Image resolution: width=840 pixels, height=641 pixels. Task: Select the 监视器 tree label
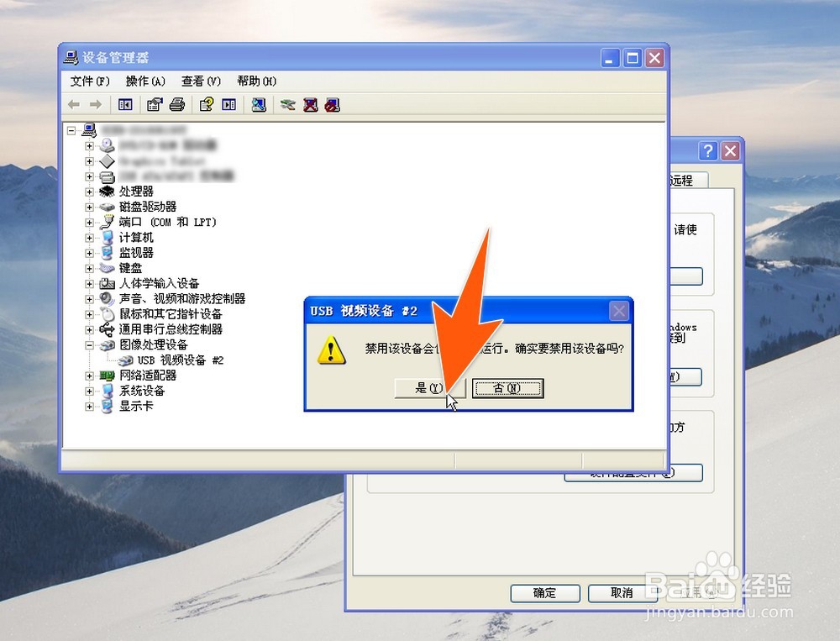click(x=136, y=253)
